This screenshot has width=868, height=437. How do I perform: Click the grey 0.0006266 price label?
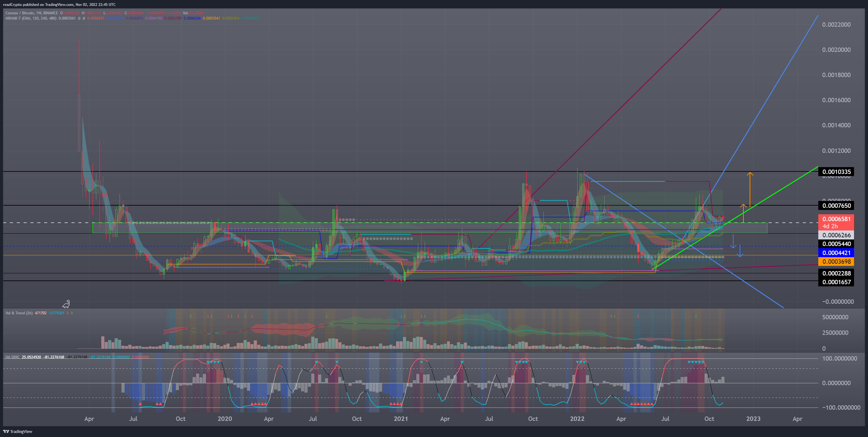point(836,235)
